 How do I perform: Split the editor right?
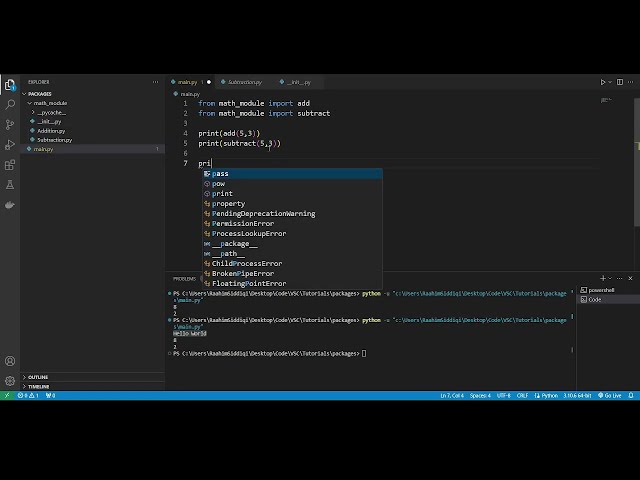pos(620,82)
